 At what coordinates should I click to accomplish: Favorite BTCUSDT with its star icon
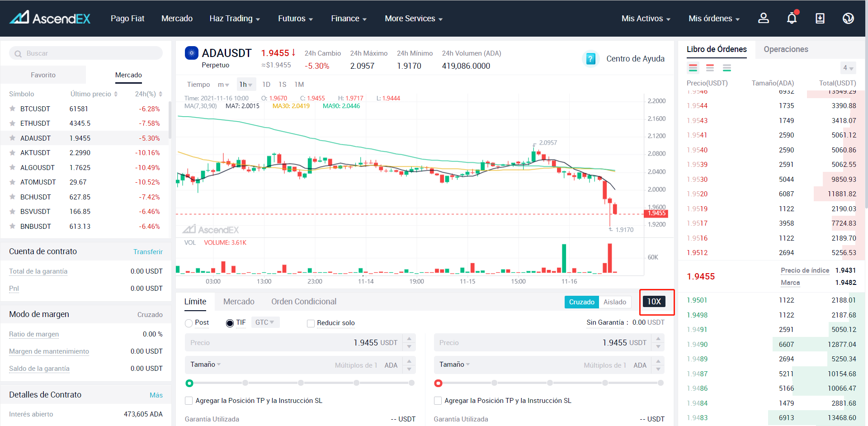click(x=13, y=109)
